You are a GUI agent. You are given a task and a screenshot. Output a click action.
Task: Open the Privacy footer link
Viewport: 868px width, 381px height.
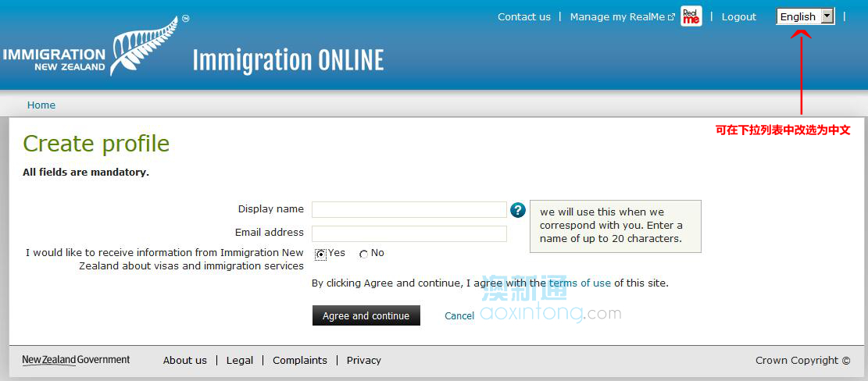pyautogui.click(x=364, y=360)
